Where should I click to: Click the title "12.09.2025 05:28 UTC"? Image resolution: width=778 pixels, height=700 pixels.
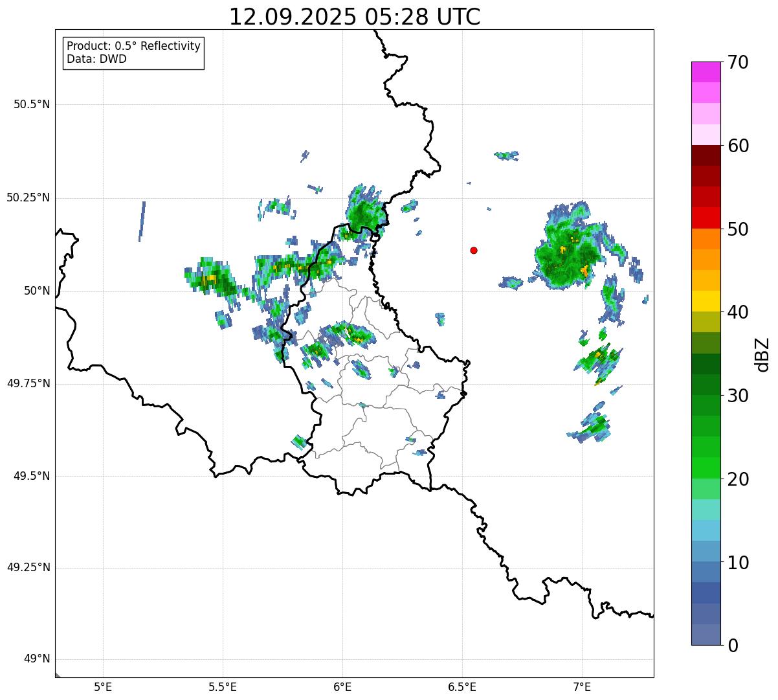[355, 17]
